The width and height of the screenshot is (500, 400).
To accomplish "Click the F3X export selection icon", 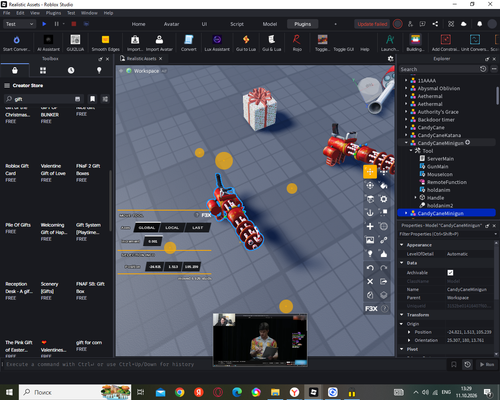I will [384, 281].
